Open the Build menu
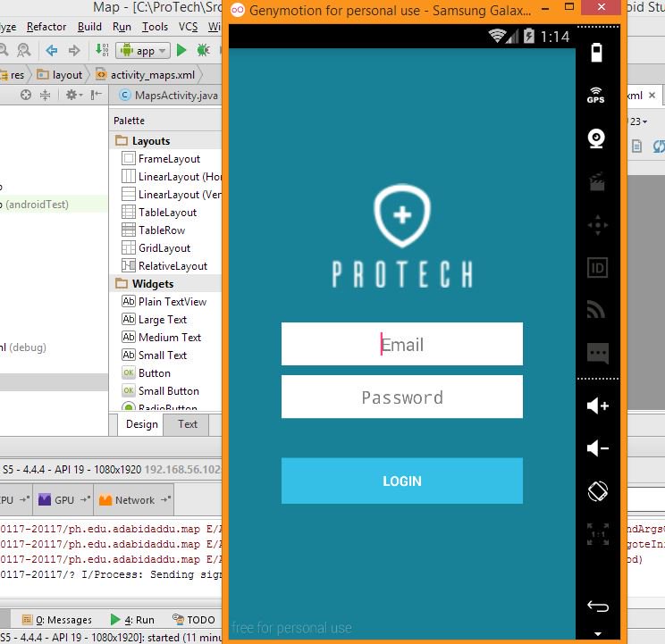This screenshot has height=644, width=665. pyautogui.click(x=89, y=27)
